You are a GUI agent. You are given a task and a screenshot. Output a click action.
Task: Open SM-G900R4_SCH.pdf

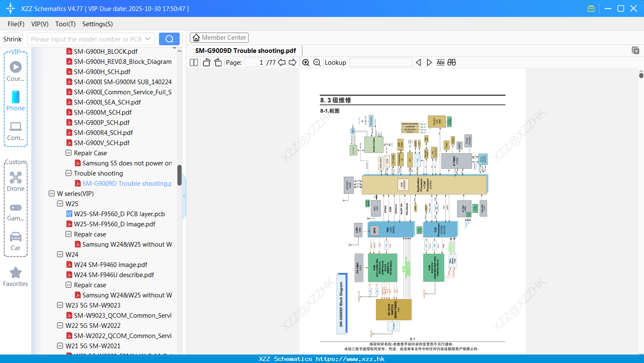104,133
